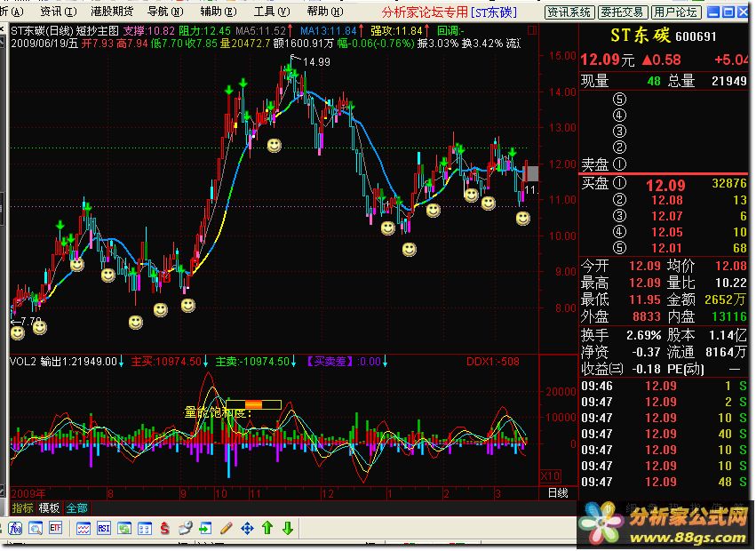Click the 换手 2.69% value
The width and height of the screenshot is (756, 551).
click(644, 335)
